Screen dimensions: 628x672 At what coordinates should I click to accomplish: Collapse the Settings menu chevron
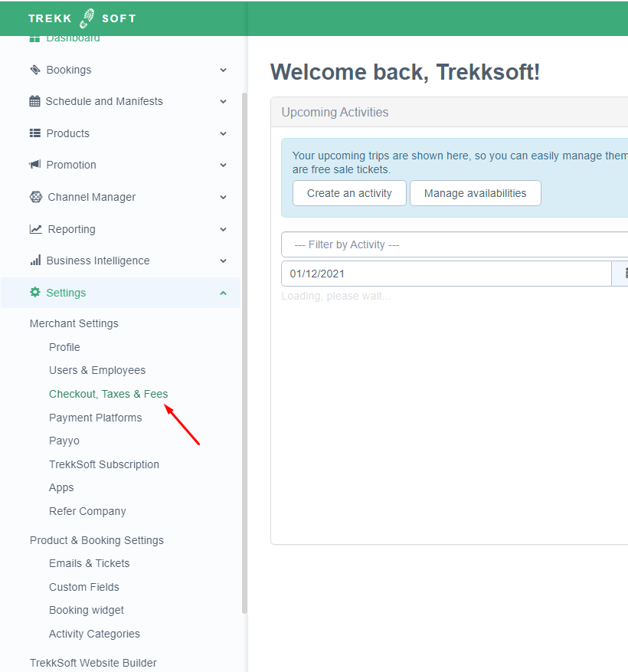pyautogui.click(x=223, y=293)
